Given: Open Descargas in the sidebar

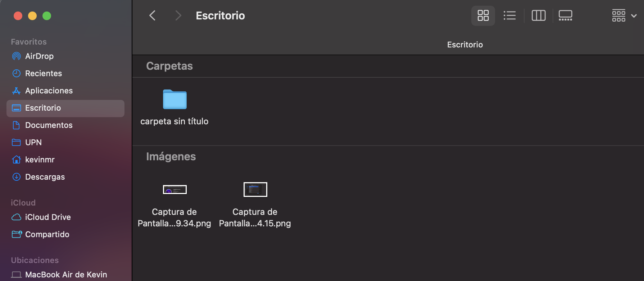Looking at the screenshot, I should coord(45,177).
